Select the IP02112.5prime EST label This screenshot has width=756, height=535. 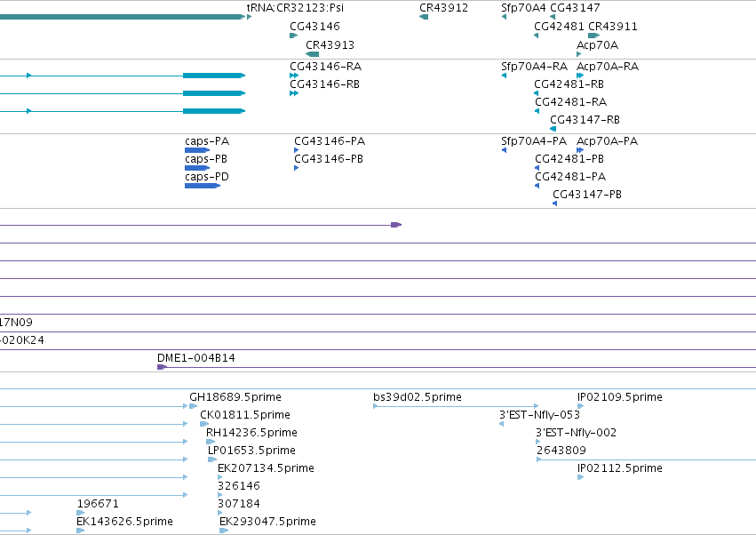pos(619,468)
